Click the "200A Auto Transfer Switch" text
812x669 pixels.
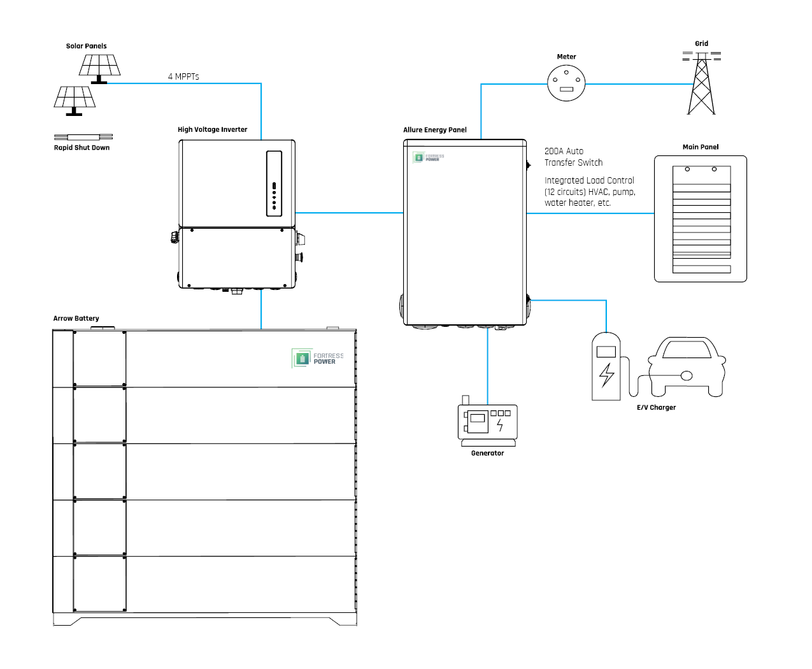573,157
